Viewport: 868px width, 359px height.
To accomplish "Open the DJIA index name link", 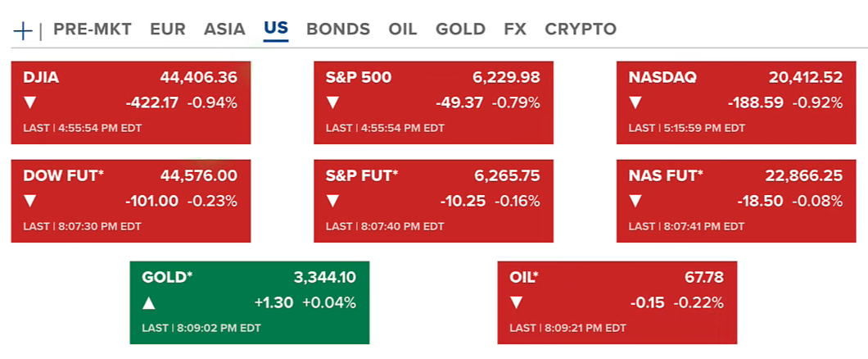I will tap(41, 78).
